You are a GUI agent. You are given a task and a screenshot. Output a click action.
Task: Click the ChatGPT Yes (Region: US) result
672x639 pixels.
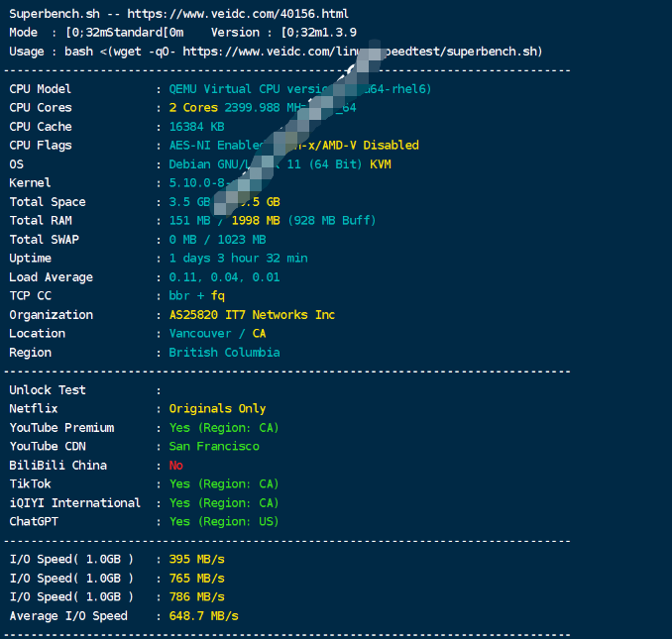coord(224,522)
